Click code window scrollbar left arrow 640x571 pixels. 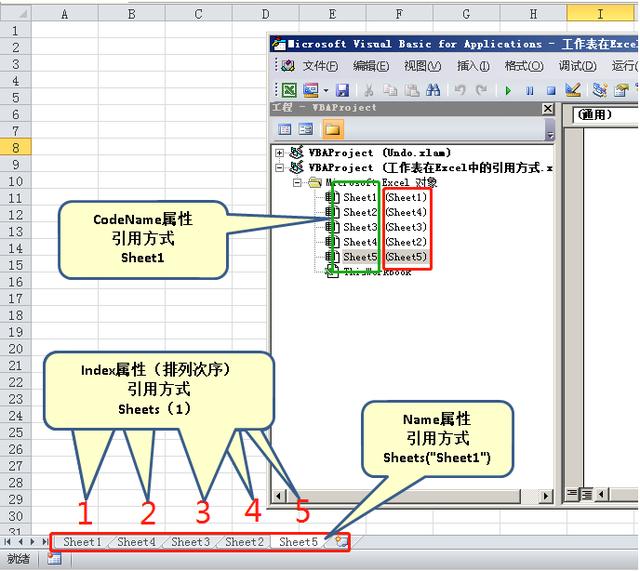click(601, 494)
